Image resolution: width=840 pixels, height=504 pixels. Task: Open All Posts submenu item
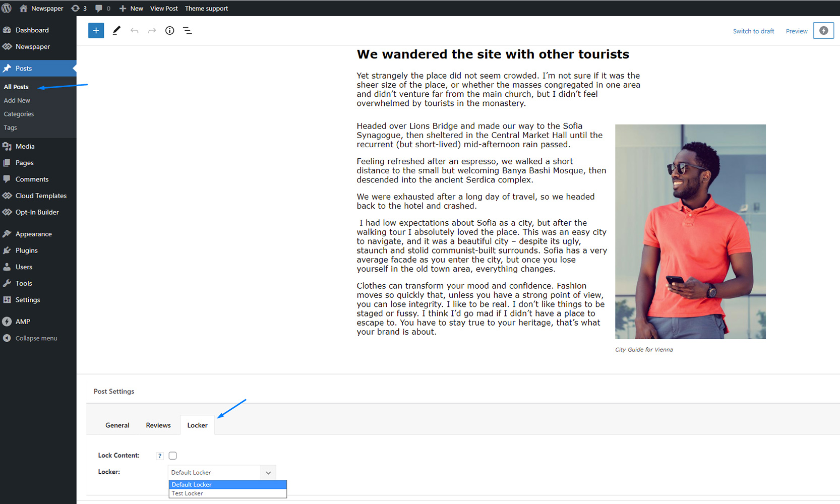(16, 87)
